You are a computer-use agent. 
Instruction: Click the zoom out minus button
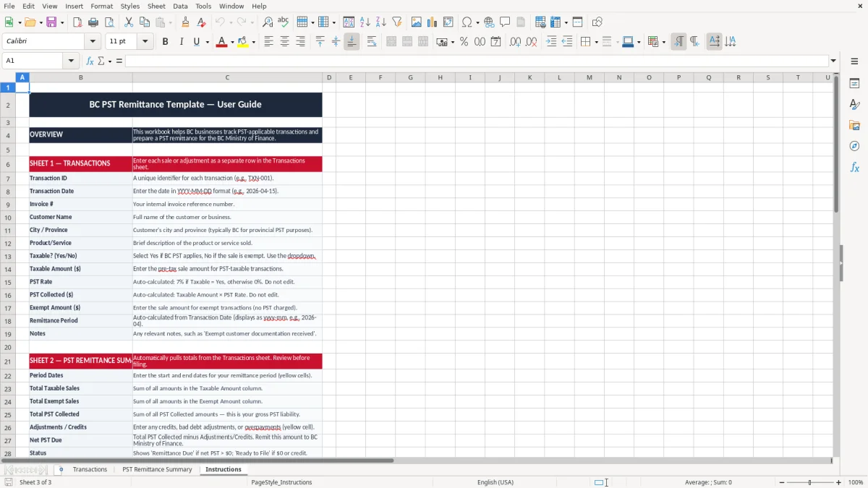pos(782,482)
